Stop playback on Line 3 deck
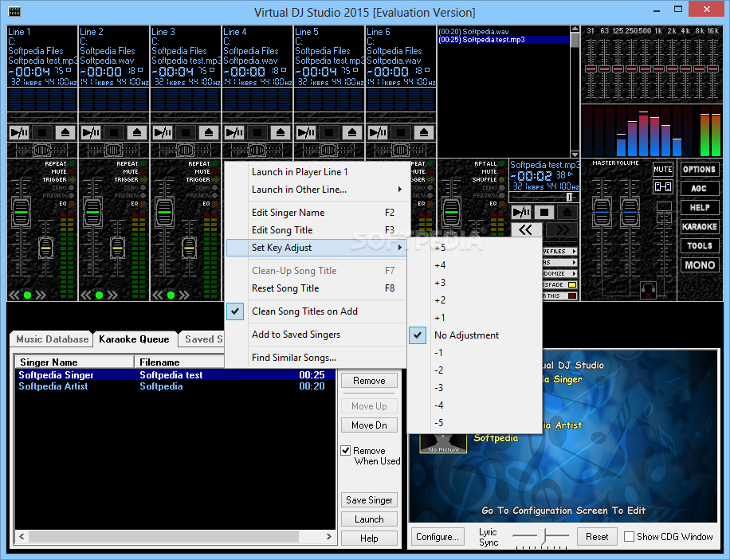Image resolution: width=730 pixels, height=560 pixels. 186,132
